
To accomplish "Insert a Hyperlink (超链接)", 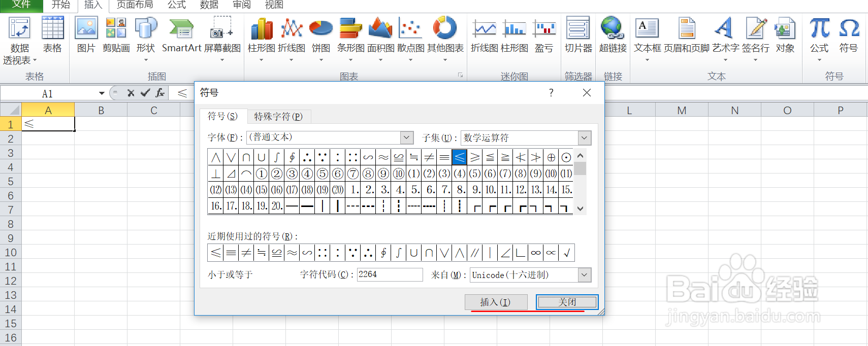I will [613, 36].
